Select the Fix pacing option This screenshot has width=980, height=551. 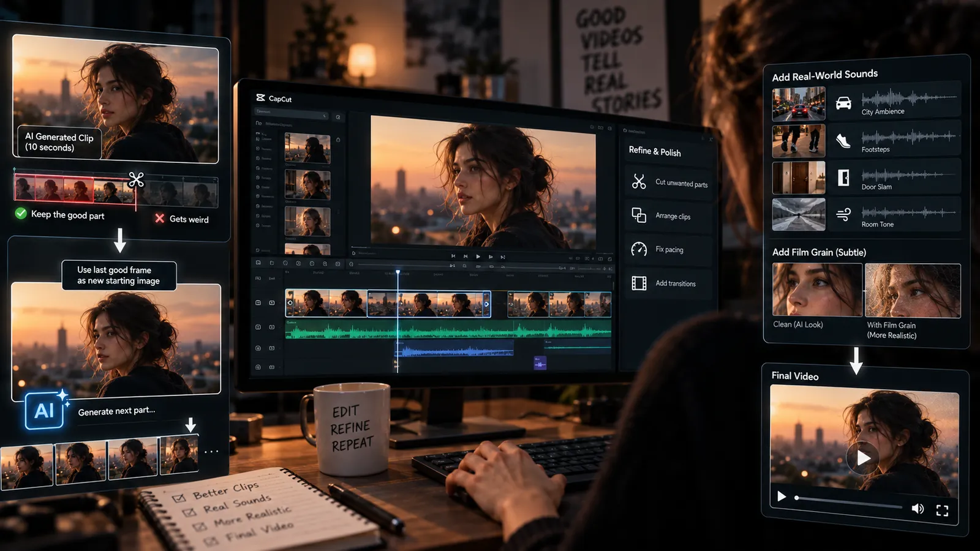(669, 249)
